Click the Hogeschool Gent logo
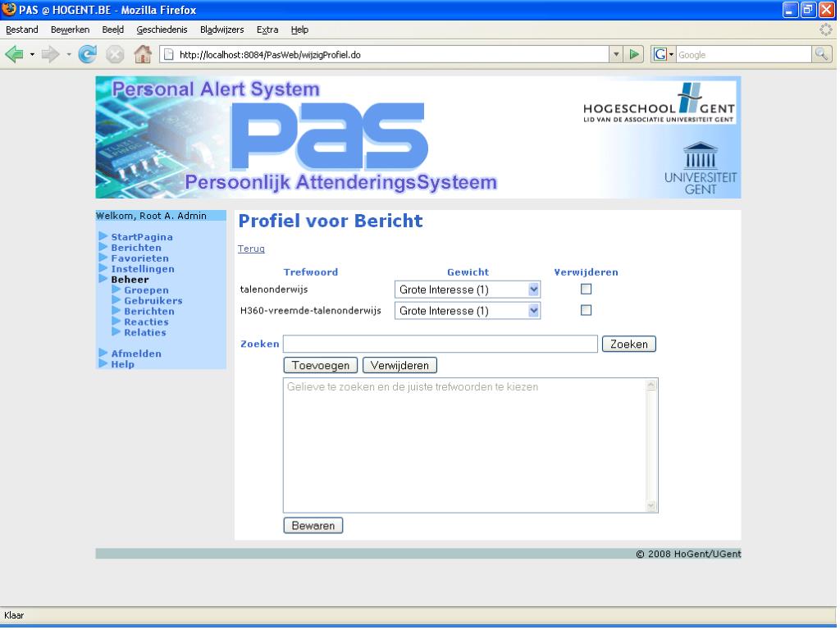This screenshot has width=840, height=630. 659,103
